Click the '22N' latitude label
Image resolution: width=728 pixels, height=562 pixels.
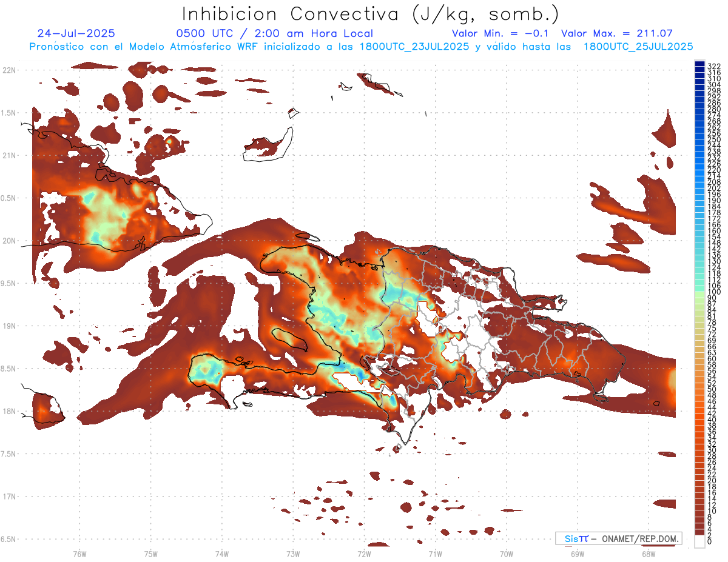coord(9,70)
